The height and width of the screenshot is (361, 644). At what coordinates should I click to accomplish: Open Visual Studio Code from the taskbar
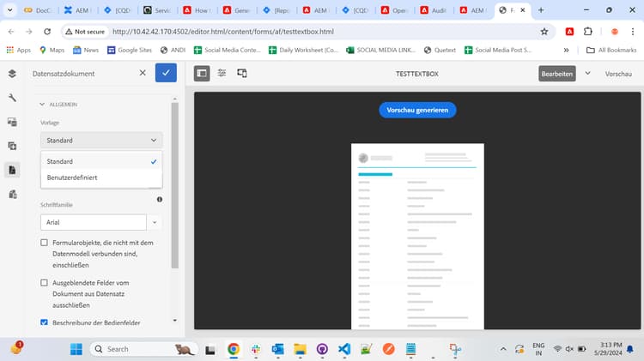(x=344, y=349)
